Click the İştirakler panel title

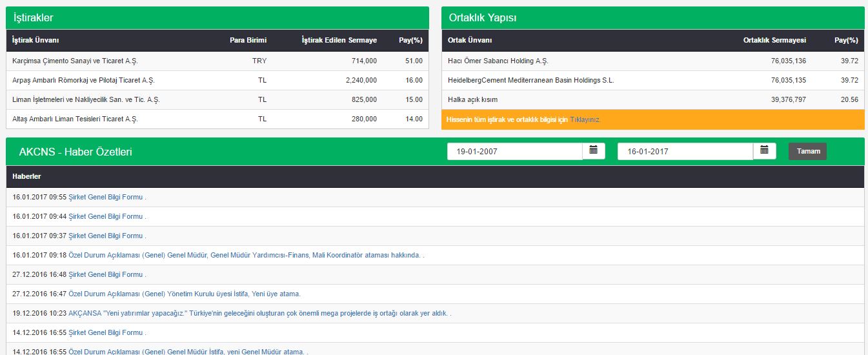point(33,18)
